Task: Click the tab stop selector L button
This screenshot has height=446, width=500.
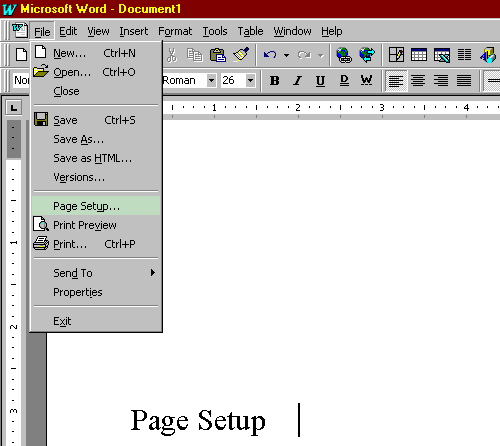Action: coord(14,108)
